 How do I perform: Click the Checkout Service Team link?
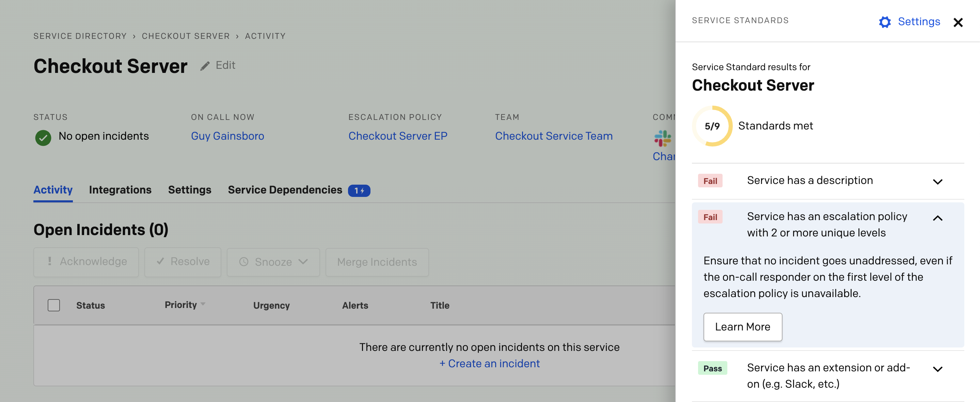554,135
